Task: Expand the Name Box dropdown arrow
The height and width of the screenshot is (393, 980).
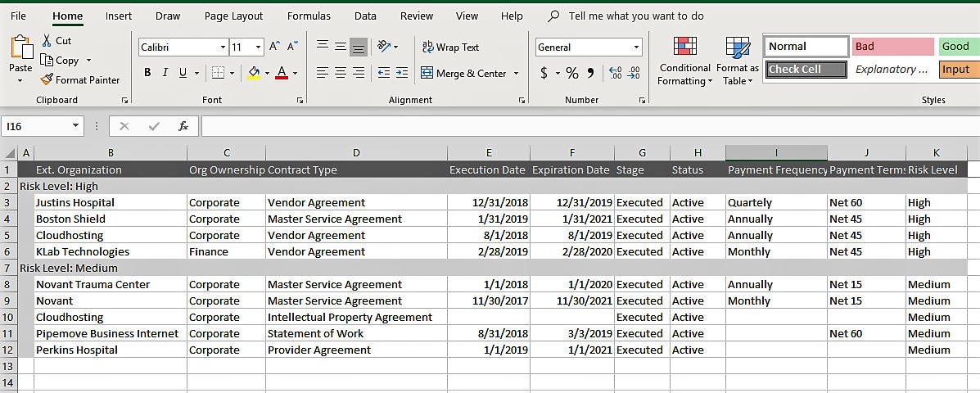Action: [x=75, y=126]
